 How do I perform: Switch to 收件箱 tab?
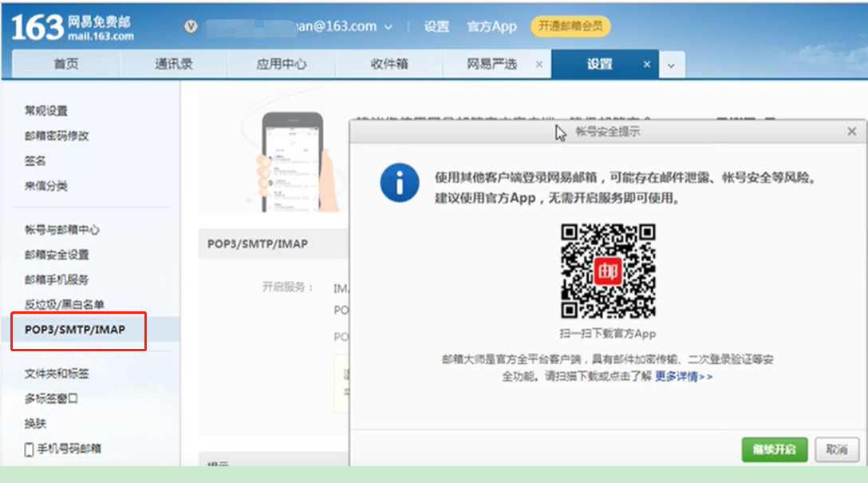(x=389, y=64)
